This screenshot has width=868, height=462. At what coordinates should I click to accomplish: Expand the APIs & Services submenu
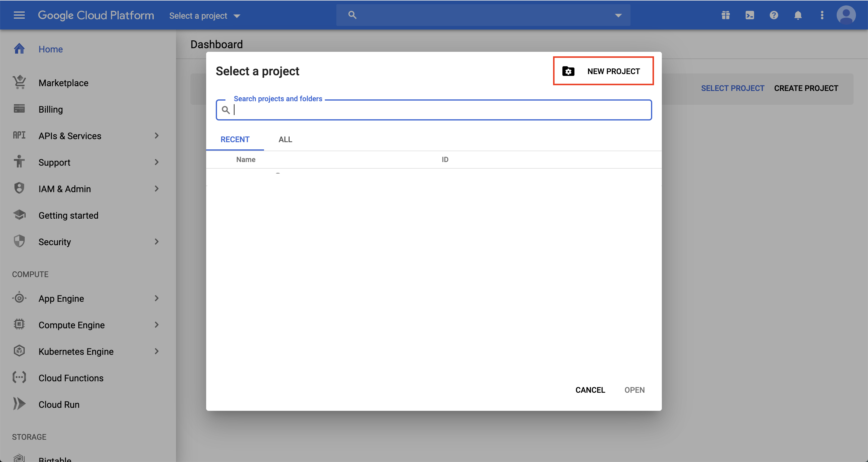click(156, 136)
